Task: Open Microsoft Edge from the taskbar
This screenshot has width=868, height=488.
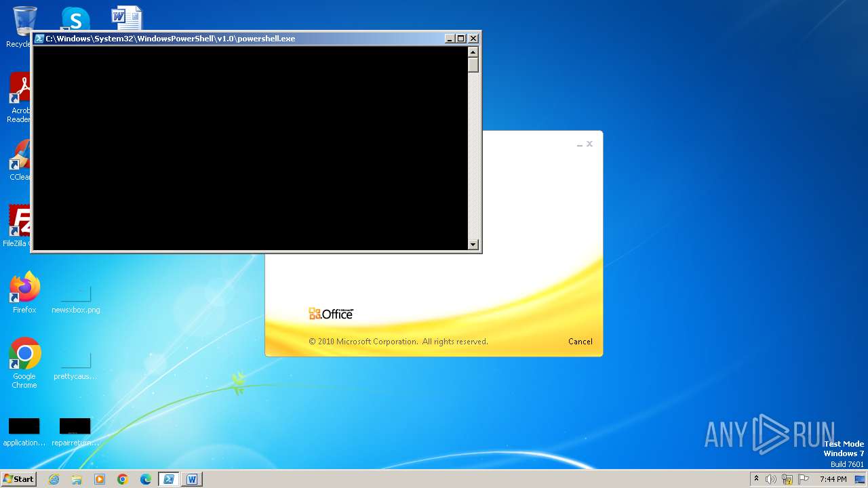Action: [x=146, y=479]
